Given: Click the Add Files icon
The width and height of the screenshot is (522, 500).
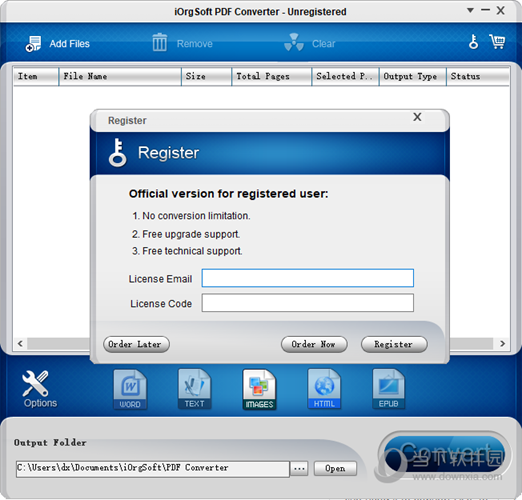Looking at the screenshot, I should click(33, 44).
